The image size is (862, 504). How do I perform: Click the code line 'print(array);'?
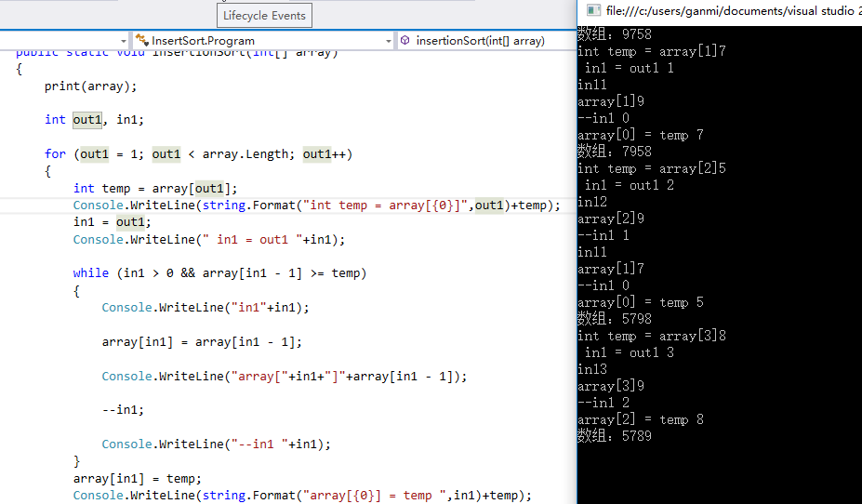91,86
